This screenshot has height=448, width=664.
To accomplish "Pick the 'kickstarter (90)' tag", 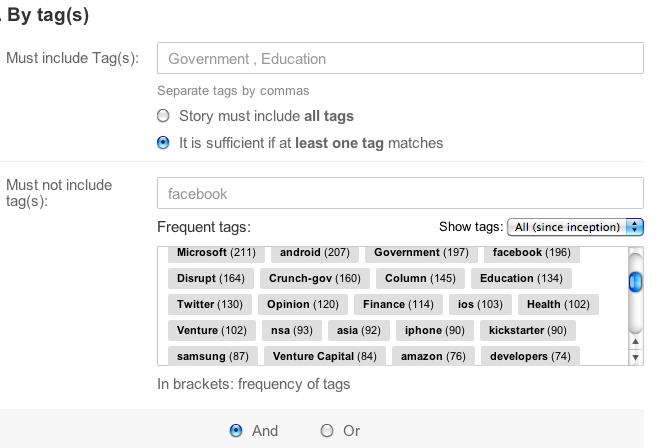I will 528,330.
